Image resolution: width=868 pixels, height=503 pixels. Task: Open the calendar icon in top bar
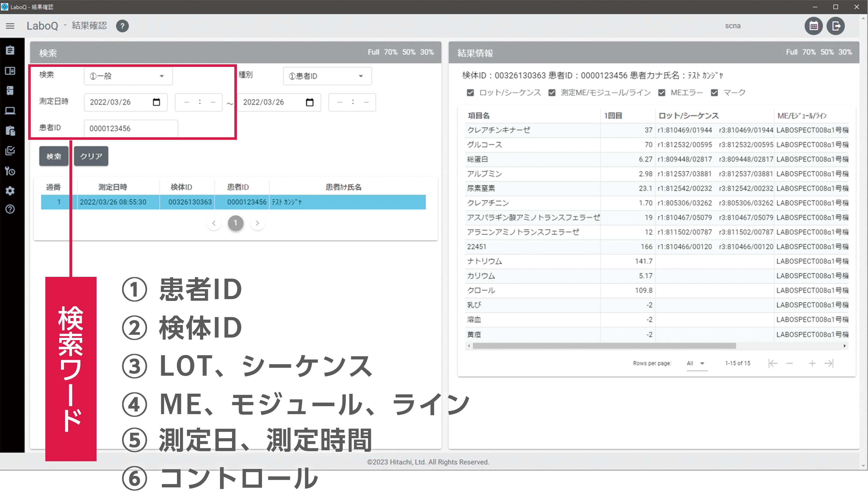click(x=814, y=26)
